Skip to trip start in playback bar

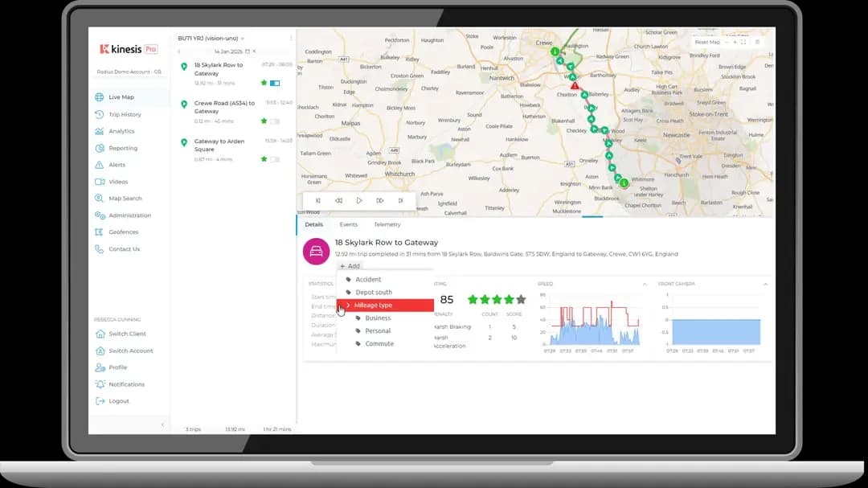click(318, 201)
